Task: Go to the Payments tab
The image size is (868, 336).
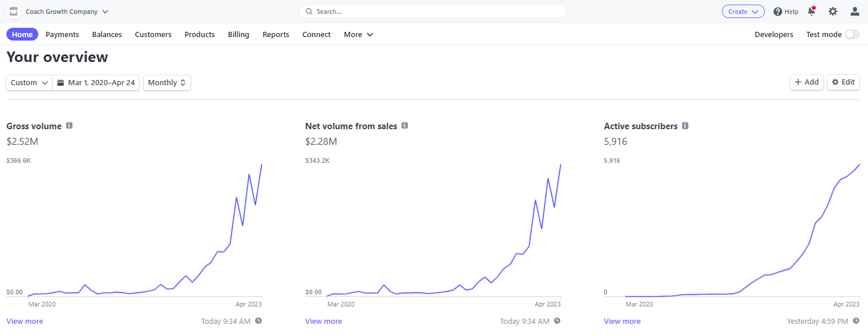Action: pos(62,35)
